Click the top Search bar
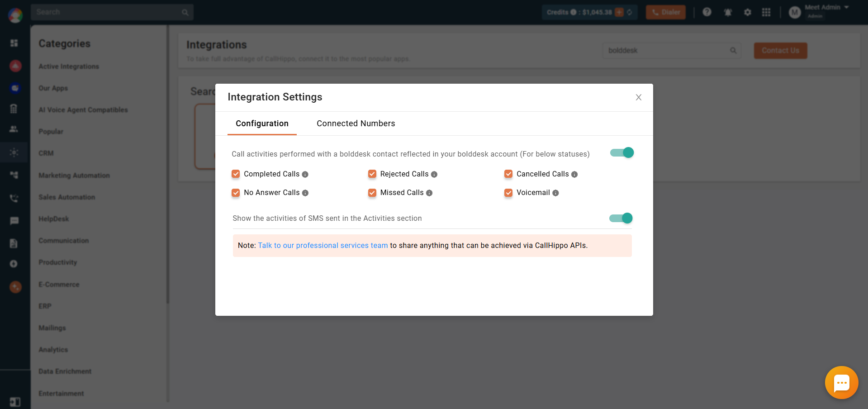 click(x=112, y=12)
